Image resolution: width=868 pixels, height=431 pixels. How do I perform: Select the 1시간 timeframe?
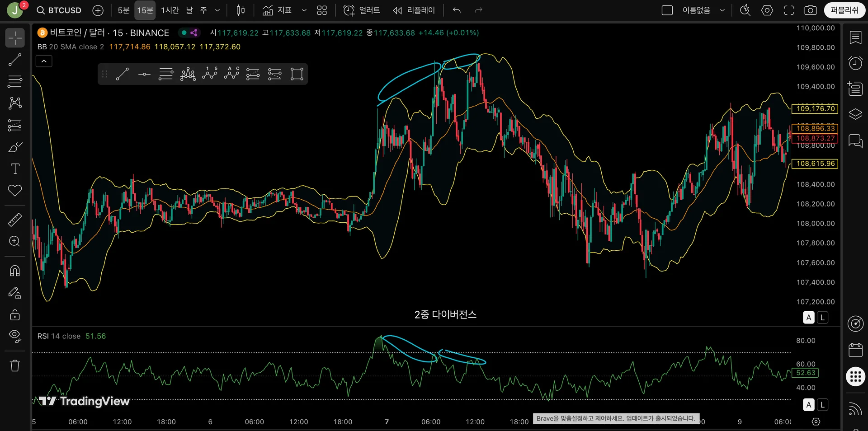[x=170, y=10]
